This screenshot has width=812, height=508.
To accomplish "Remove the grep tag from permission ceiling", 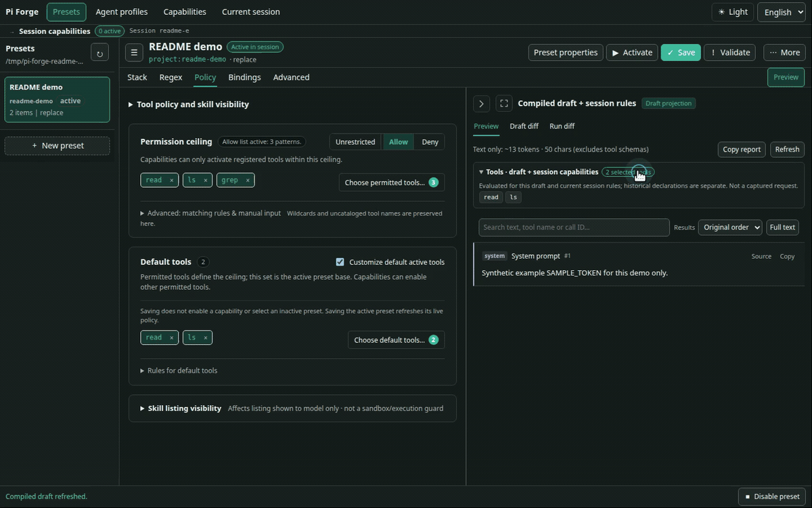I will point(248,180).
